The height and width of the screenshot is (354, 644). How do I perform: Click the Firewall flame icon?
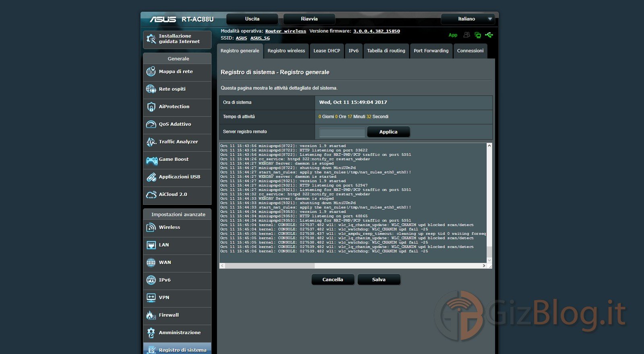coord(151,315)
